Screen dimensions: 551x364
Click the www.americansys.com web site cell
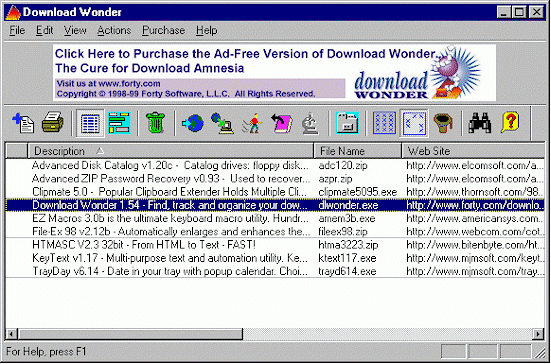(x=475, y=219)
